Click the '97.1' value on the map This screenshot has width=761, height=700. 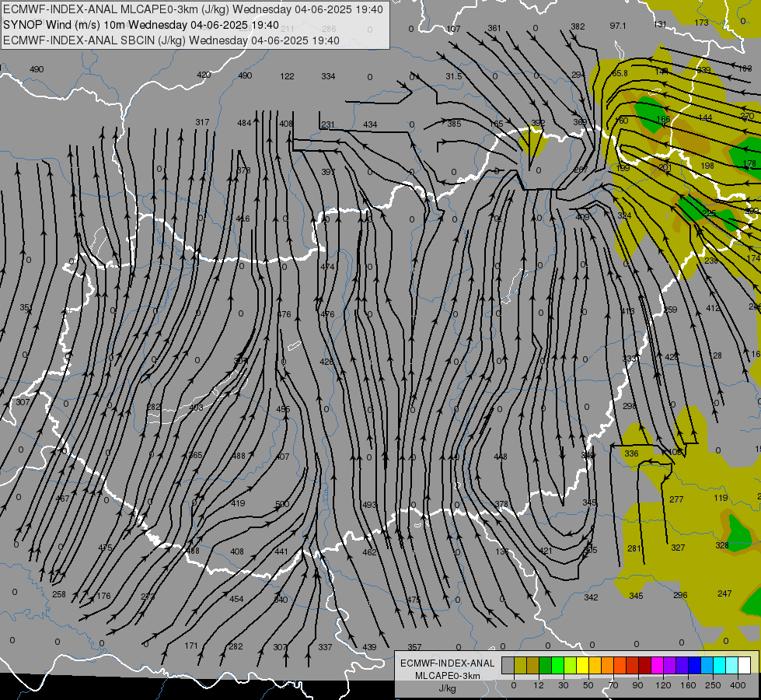pyautogui.click(x=618, y=26)
